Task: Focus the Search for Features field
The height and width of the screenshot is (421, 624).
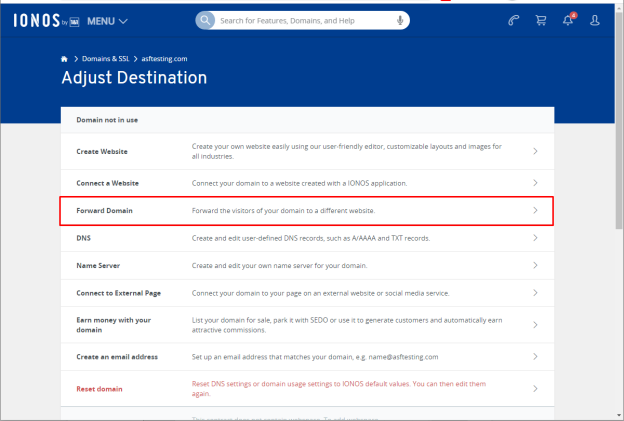Action: point(306,20)
